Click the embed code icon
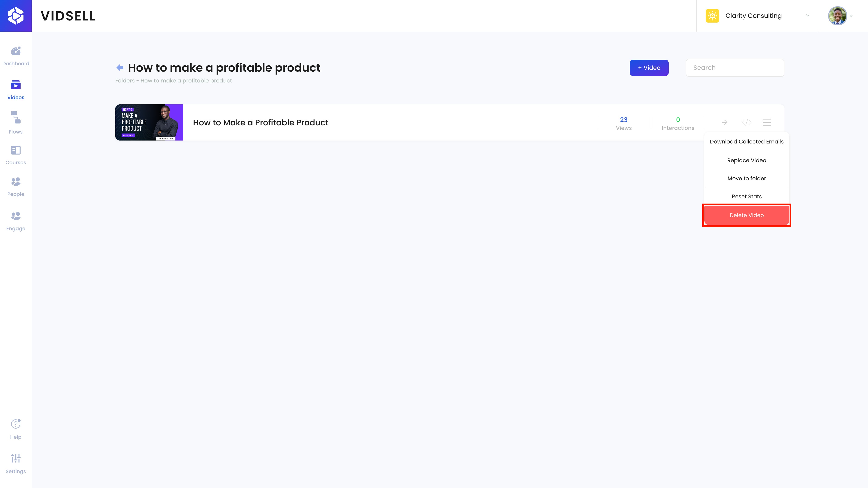Screen dimensions: 868x488 [746, 122]
